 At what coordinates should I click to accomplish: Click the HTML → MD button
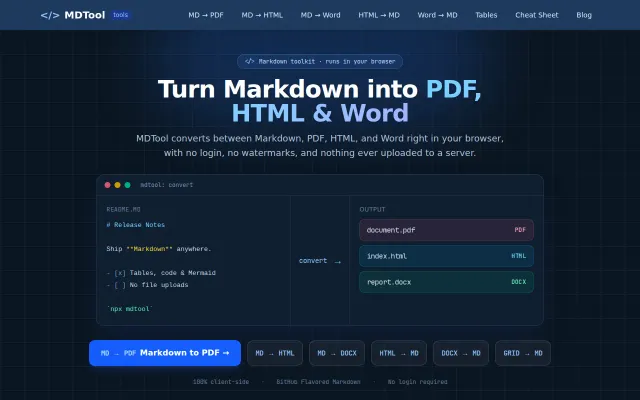coord(399,353)
